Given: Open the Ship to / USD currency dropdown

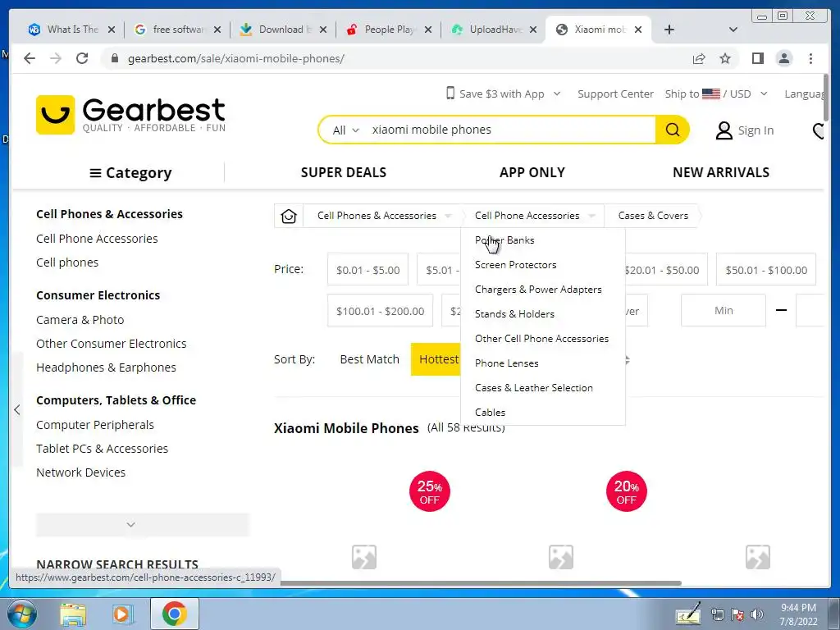Looking at the screenshot, I should (x=764, y=94).
